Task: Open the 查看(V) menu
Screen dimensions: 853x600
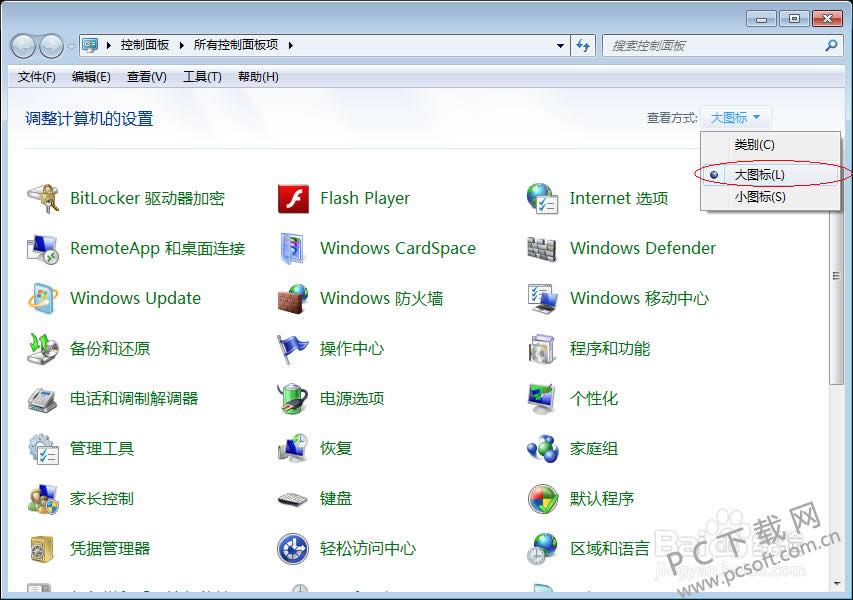Action: [145, 76]
